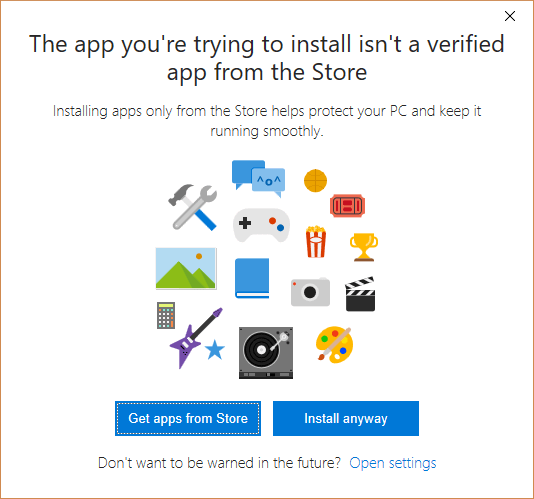The image size is (534, 499).
Task: Click the hammer and wrench tools icon
Action: [193, 207]
